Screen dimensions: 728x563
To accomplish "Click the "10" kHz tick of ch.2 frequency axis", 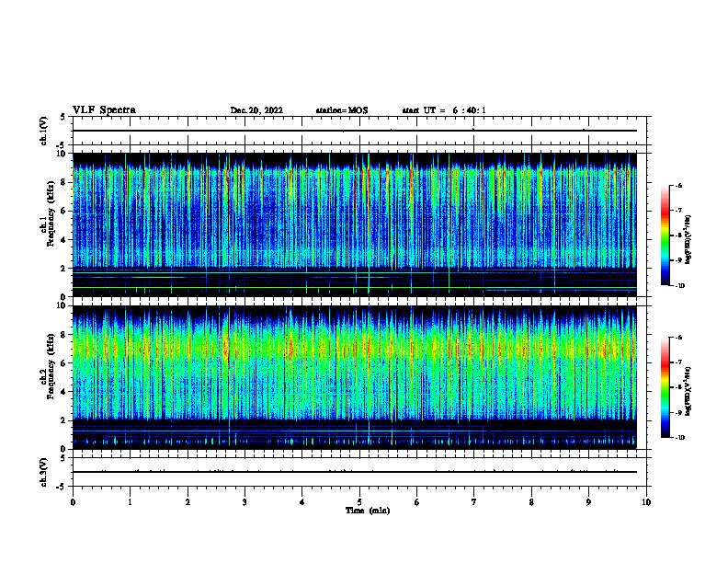I will tap(62, 305).
